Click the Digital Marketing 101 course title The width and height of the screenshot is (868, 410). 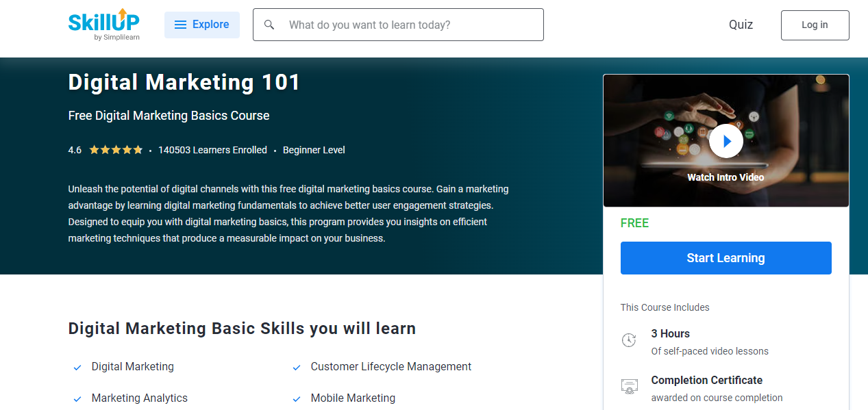point(183,82)
